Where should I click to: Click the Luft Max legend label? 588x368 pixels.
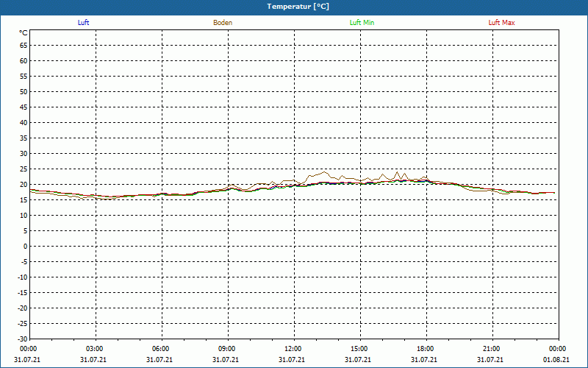click(x=501, y=23)
